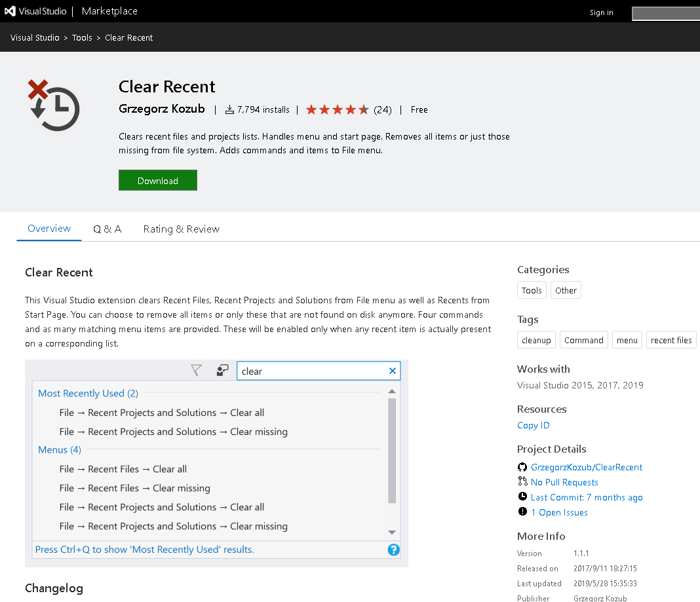Open Last Commit: 7 months ago link
700x602 pixels.
[x=586, y=497]
